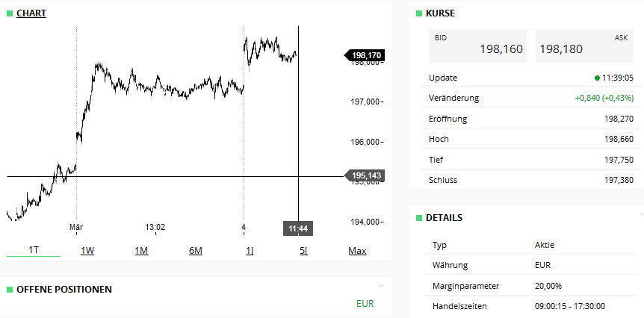This screenshot has height=318, width=644.
Task: Click the green square beside CHART heading
Action: [10, 13]
